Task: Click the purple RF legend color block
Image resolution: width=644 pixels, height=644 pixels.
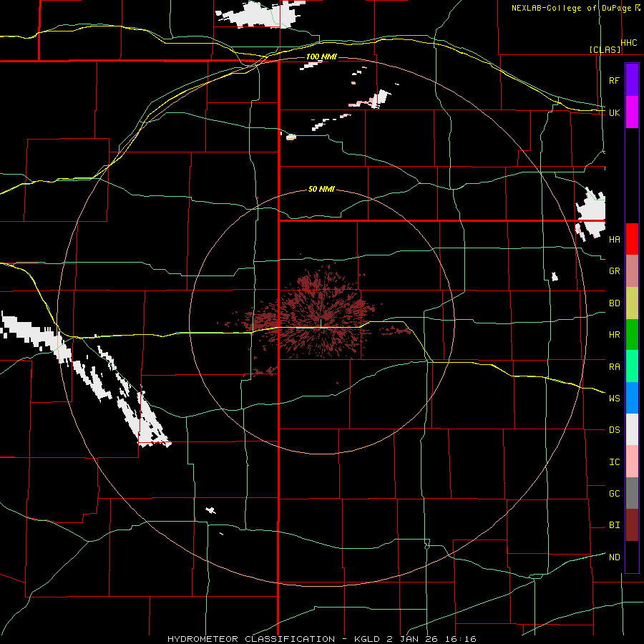Action: (x=632, y=80)
